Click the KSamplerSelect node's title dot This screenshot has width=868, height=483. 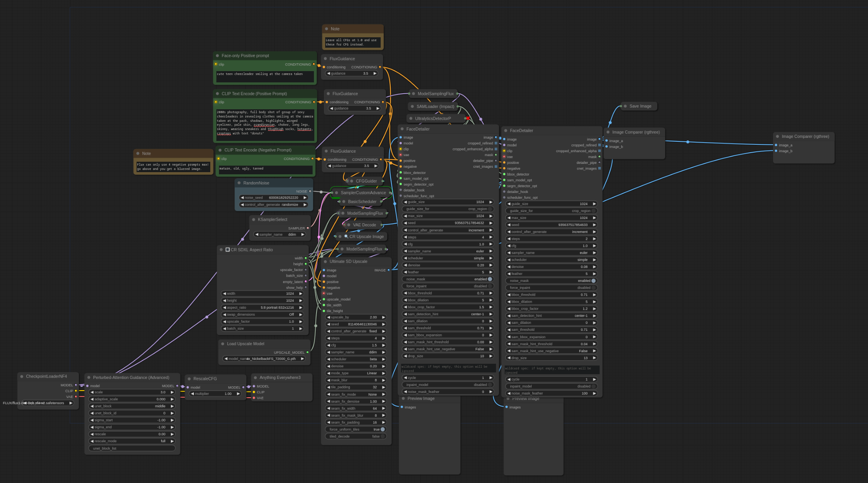click(254, 219)
